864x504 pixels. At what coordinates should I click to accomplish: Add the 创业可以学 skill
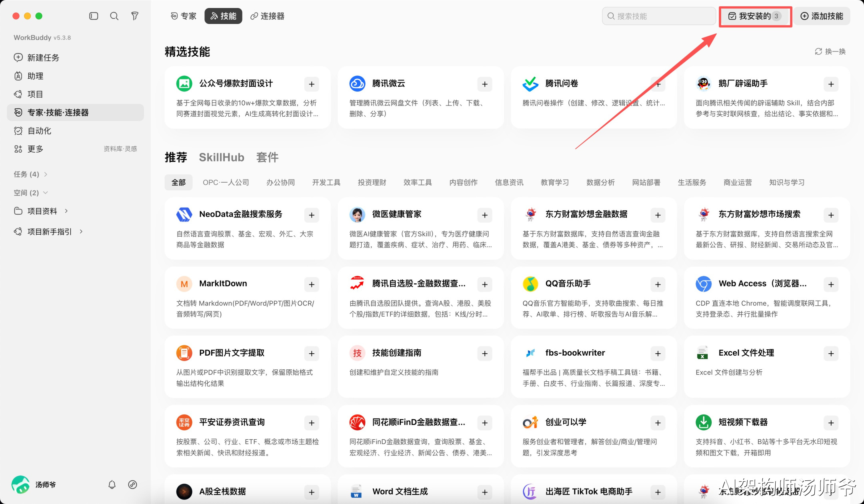pos(658,423)
